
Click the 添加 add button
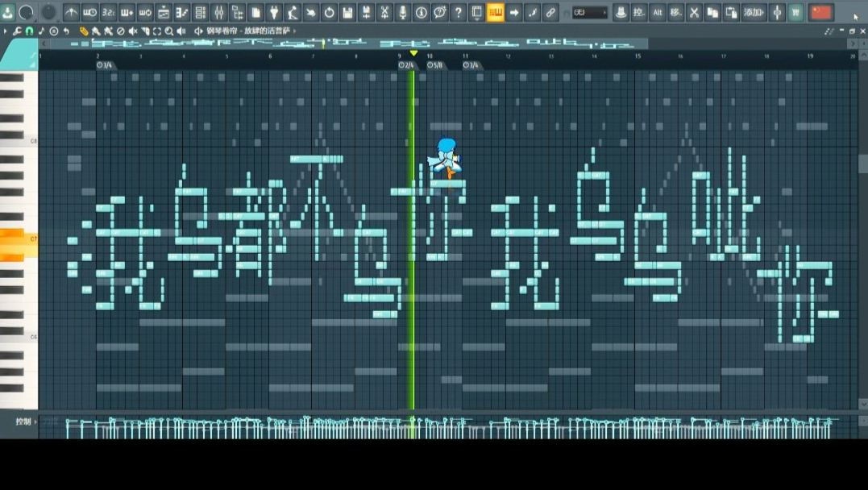[754, 12]
